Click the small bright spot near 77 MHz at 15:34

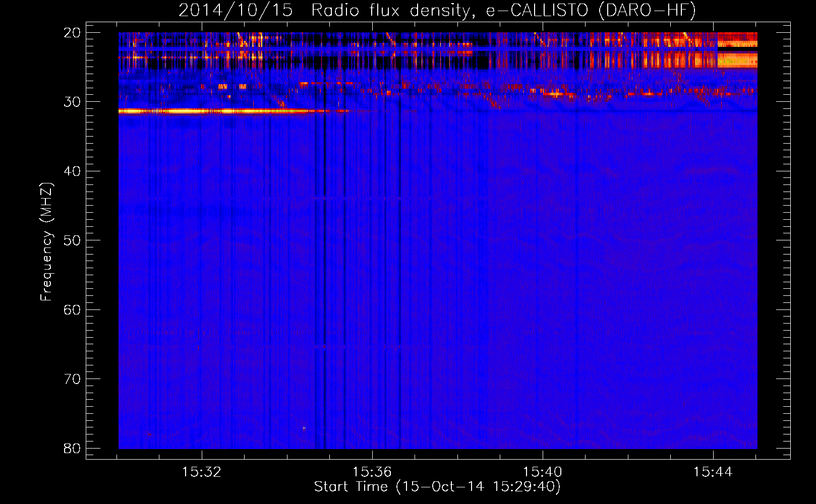coord(304,429)
